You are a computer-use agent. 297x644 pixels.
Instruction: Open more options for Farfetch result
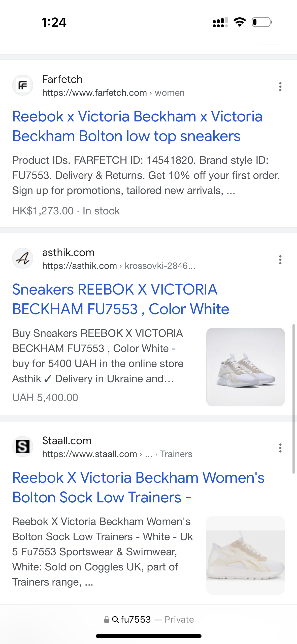pyautogui.click(x=280, y=86)
